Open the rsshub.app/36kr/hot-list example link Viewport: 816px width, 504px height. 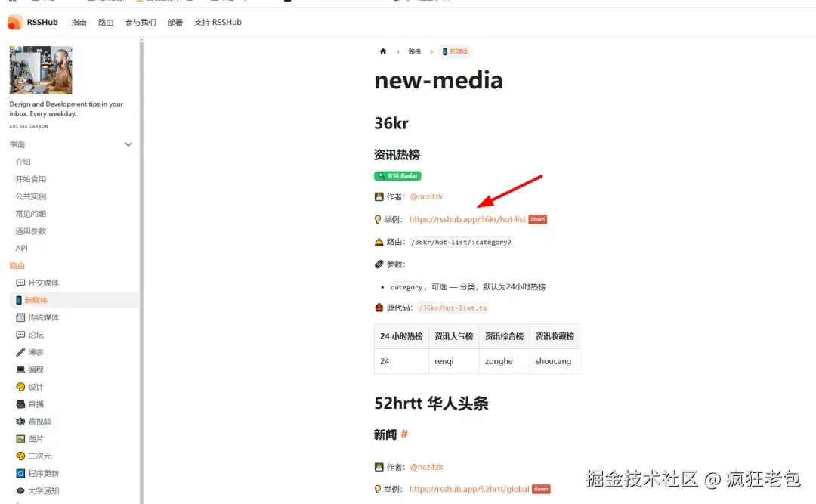tap(468, 218)
